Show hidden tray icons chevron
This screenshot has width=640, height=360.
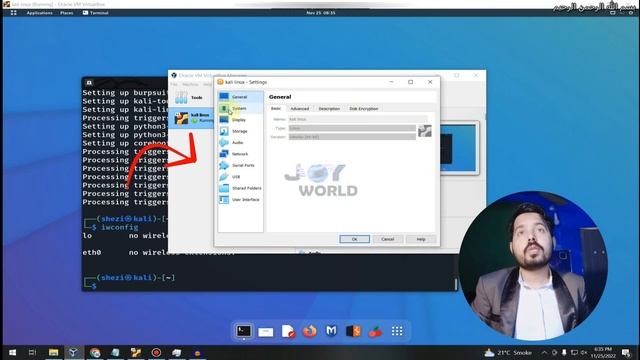tap(544, 352)
